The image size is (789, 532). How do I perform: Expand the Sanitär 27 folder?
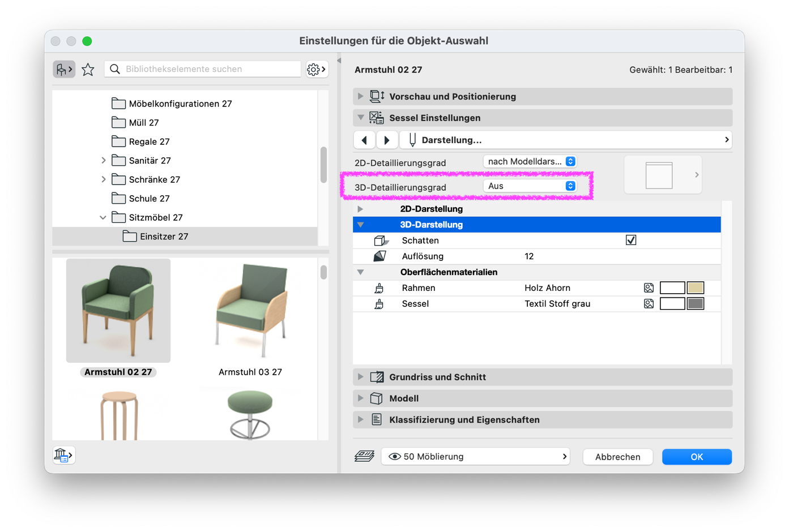[x=104, y=161]
